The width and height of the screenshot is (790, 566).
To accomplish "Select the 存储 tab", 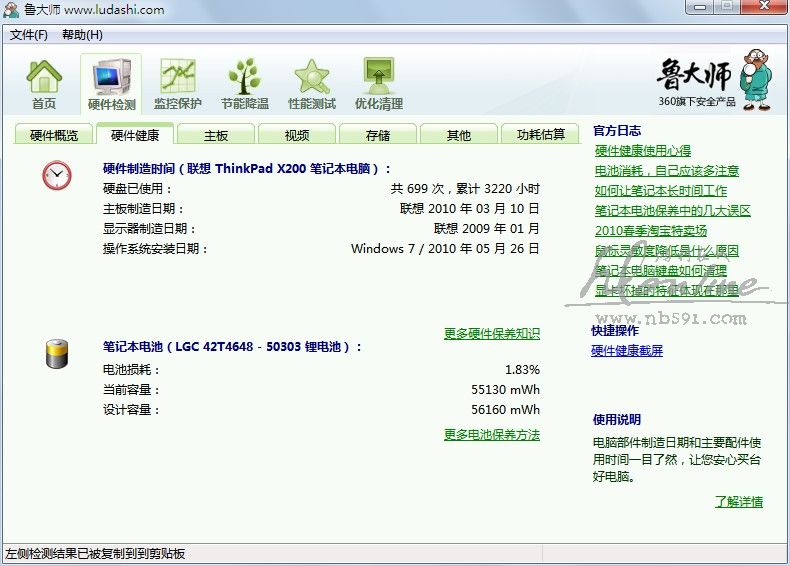I will click(x=378, y=135).
